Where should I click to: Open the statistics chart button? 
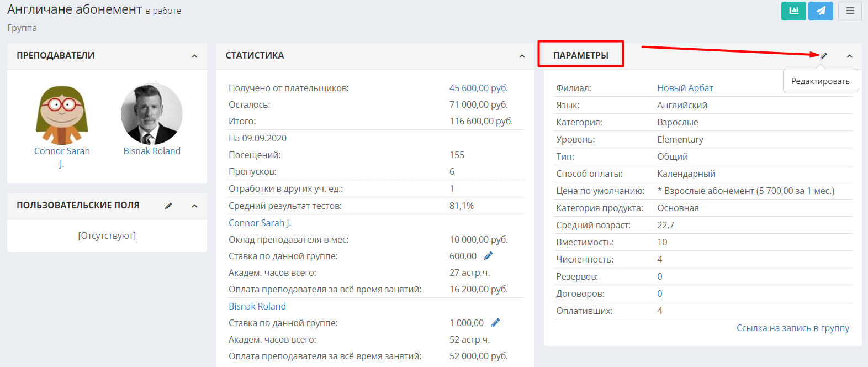tap(793, 11)
